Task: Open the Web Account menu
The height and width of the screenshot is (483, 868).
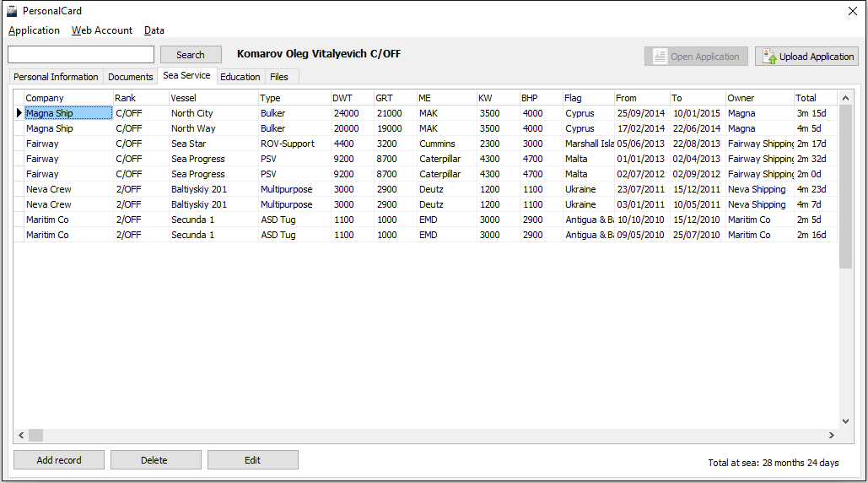Action: 102,30
